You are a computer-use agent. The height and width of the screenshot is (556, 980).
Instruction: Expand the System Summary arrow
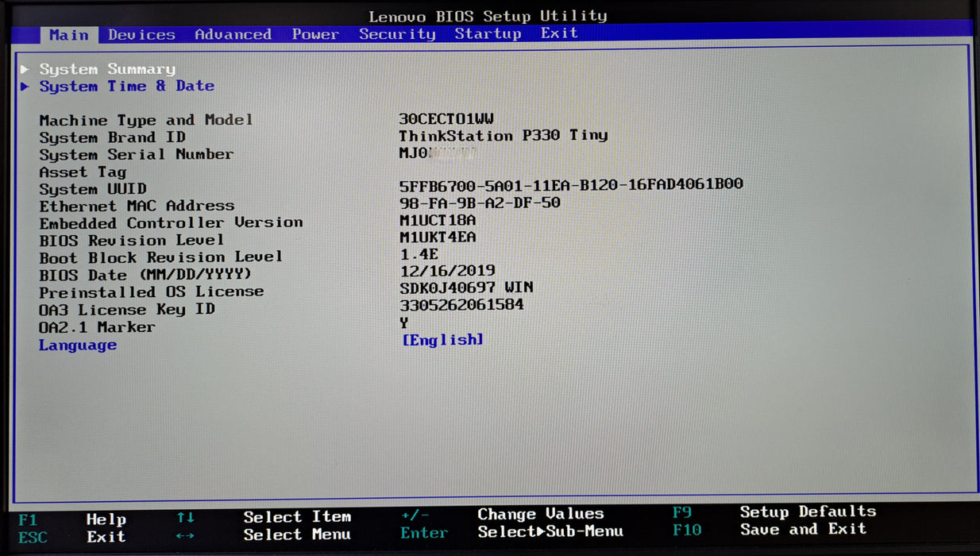pos(25,69)
